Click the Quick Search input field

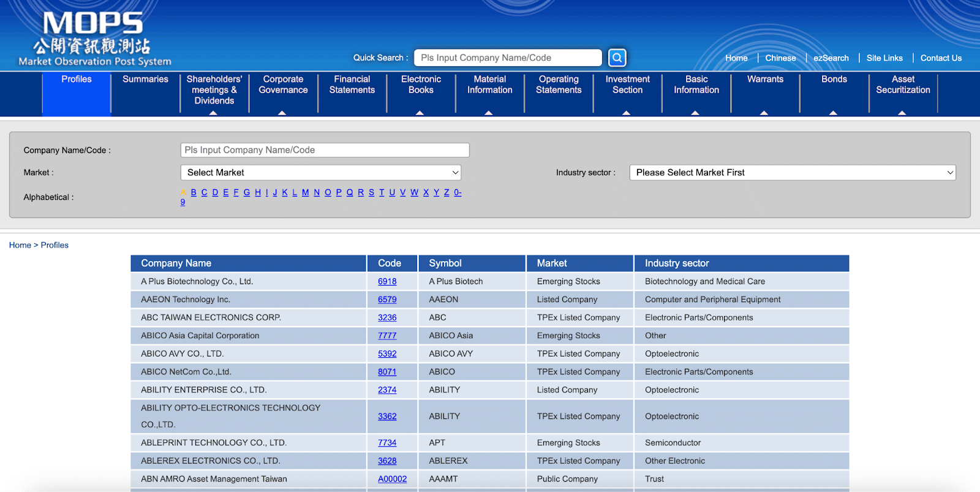[x=507, y=58]
